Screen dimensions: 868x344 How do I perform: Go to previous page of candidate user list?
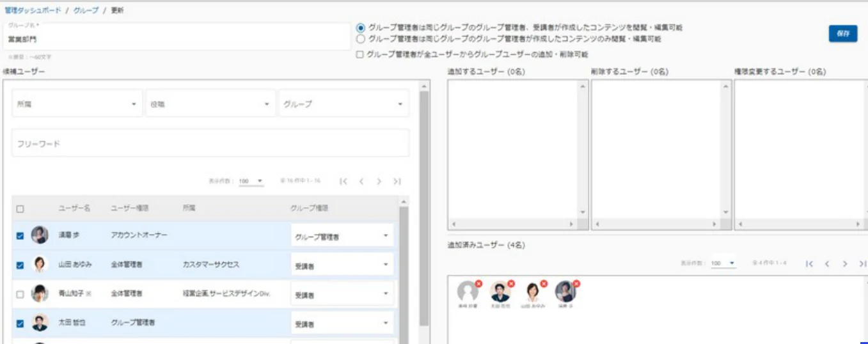361,182
